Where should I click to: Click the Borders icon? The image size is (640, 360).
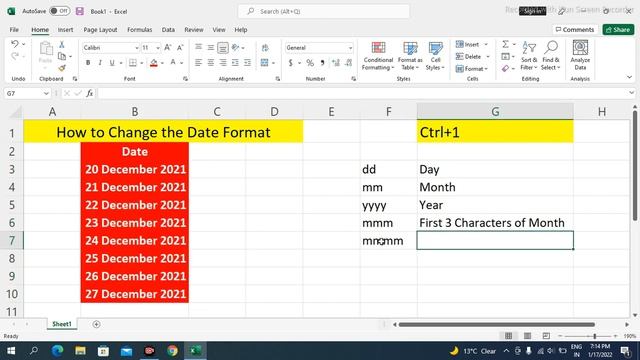133,63
